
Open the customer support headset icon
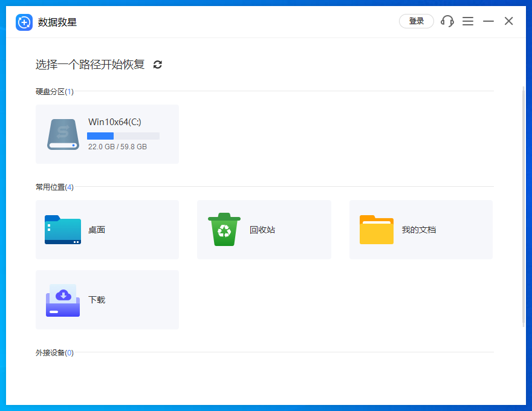[x=447, y=21]
